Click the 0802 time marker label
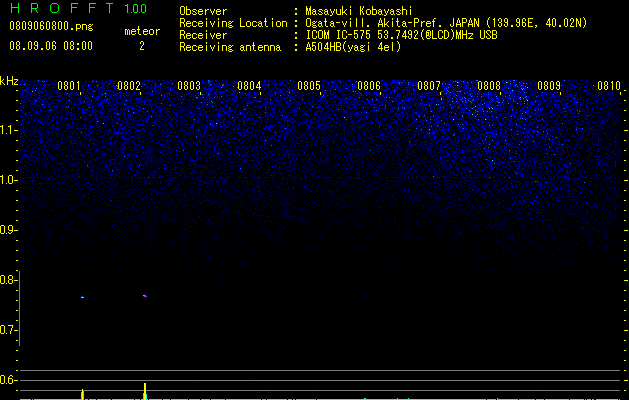629x400 pixels. point(129,86)
